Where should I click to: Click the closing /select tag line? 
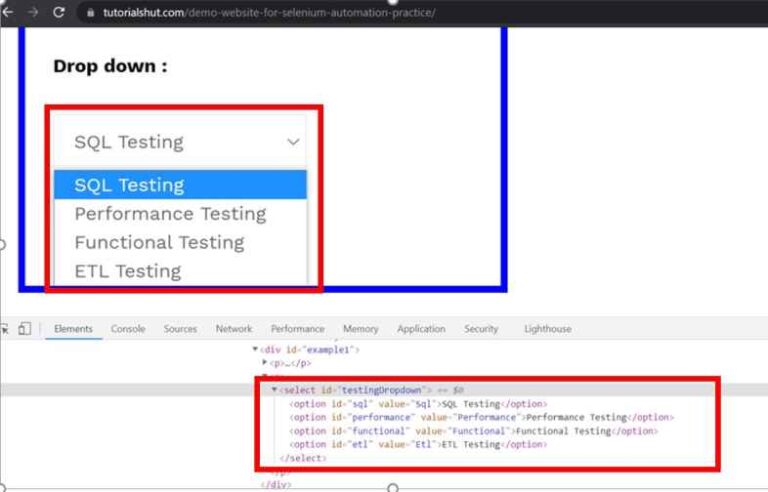click(303, 458)
